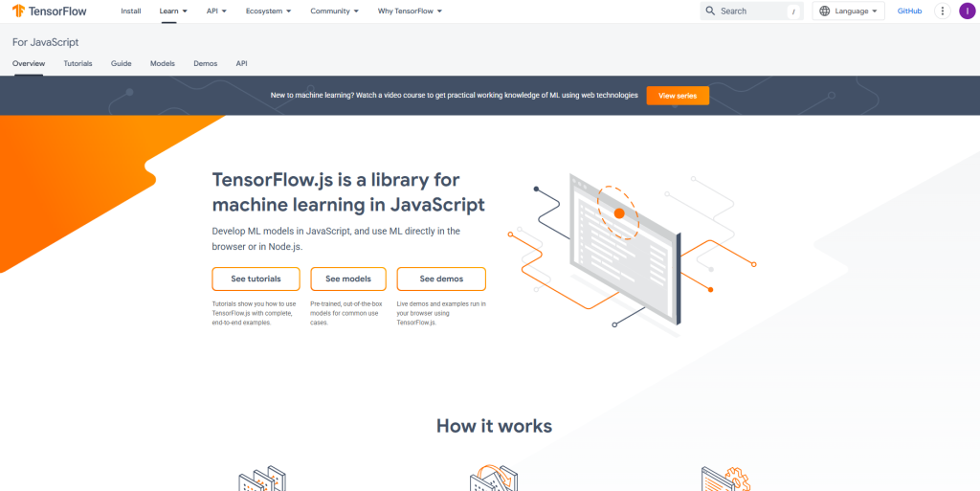Click the See tutorials button
Image resolution: width=980 pixels, height=491 pixels.
click(256, 279)
